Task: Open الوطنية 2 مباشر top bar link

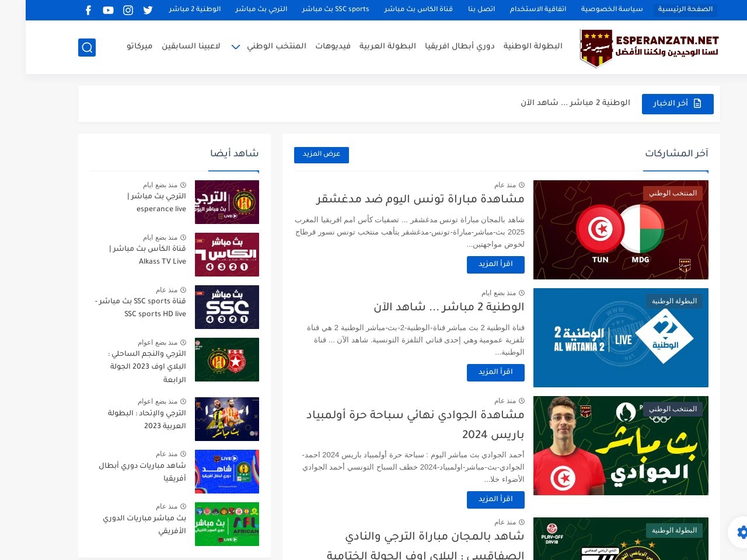Action: [195, 9]
